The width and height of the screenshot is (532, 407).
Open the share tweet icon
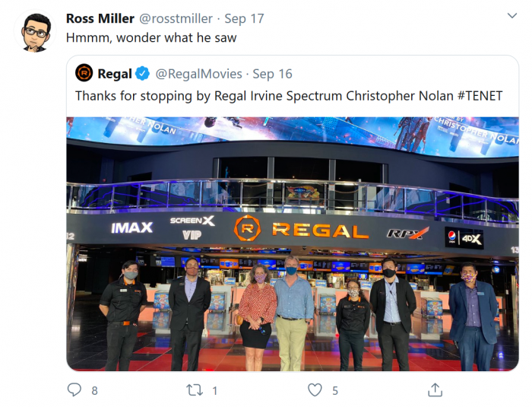coord(435,390)
